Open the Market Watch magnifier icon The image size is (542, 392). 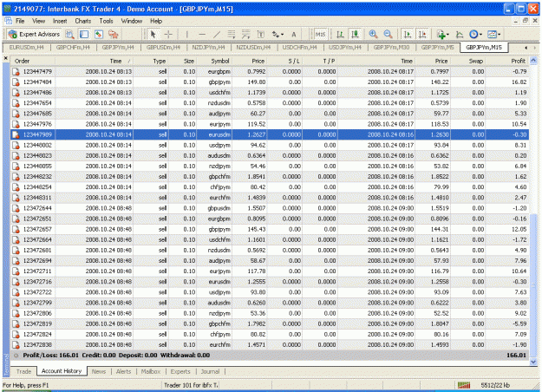[x=70, y=34]
